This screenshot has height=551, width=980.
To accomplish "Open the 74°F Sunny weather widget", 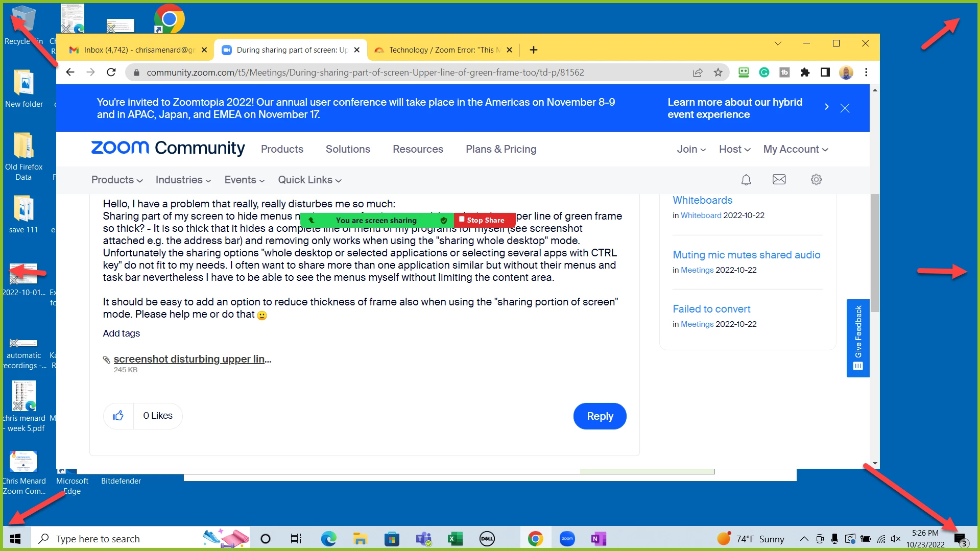I will click(x=751, y=539).
